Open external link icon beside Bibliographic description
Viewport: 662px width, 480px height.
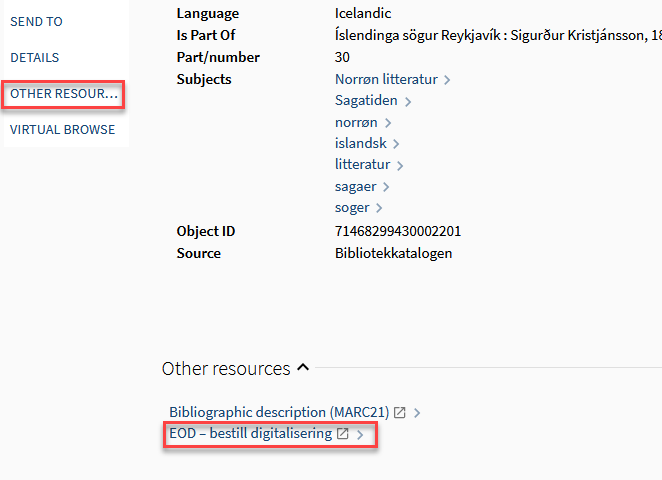point(400,412)
